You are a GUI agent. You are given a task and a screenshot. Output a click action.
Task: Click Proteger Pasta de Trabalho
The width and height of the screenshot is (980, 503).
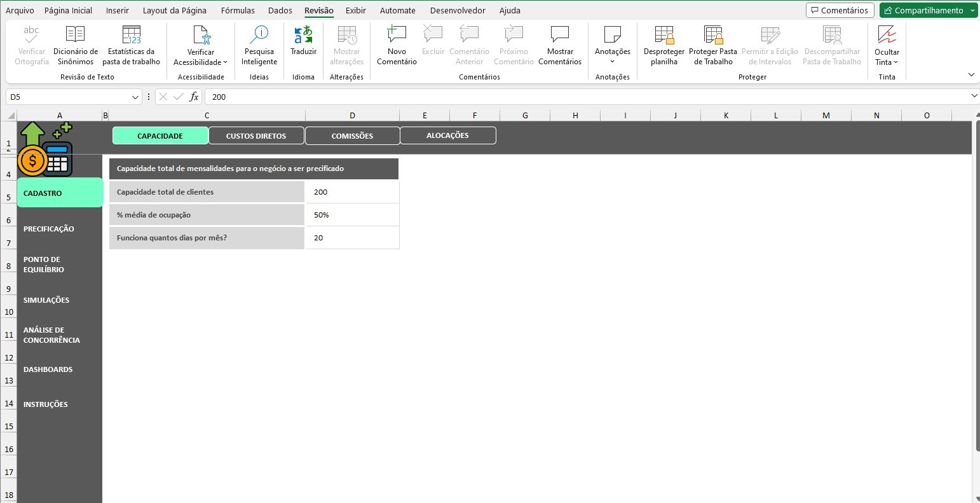point(713,46)
